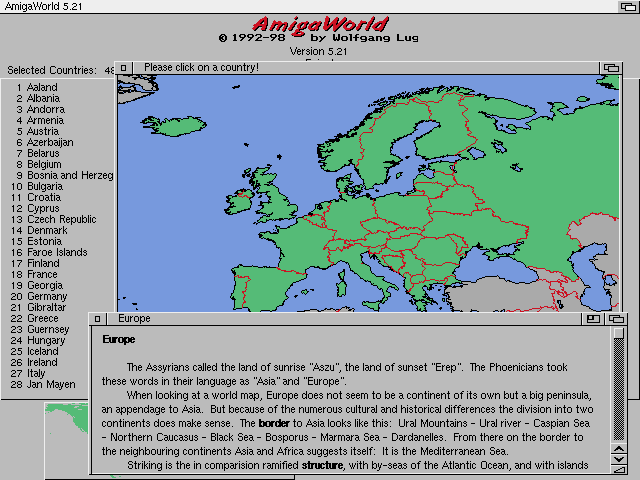The image size is (640, 480).
Task: Click the 'Please click on a country!' title bar
Action: click(x=366, y=68)
